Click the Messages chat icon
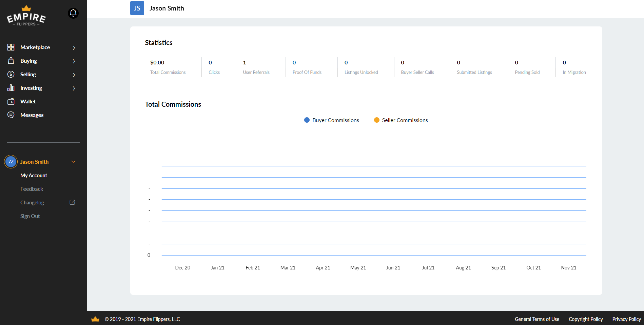Image resolution: width=644 pixels, height=325 pixels. coord(11,115)
